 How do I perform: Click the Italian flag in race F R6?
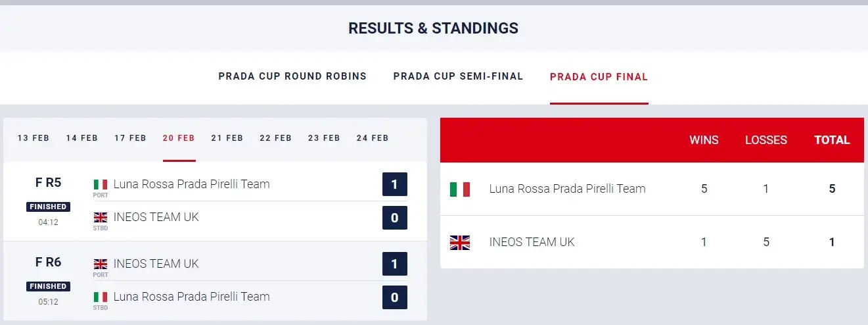tap(101, 297)
